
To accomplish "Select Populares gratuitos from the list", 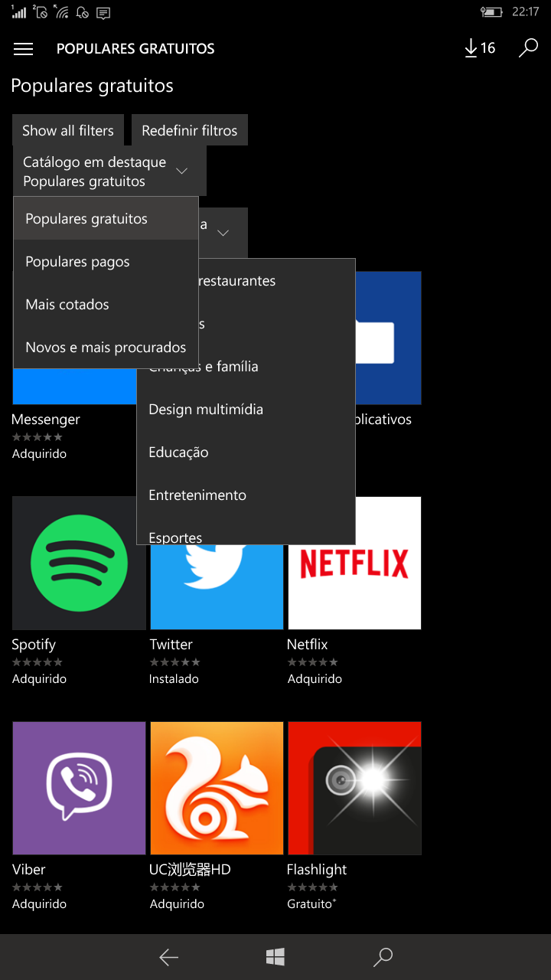I will 106,219.
